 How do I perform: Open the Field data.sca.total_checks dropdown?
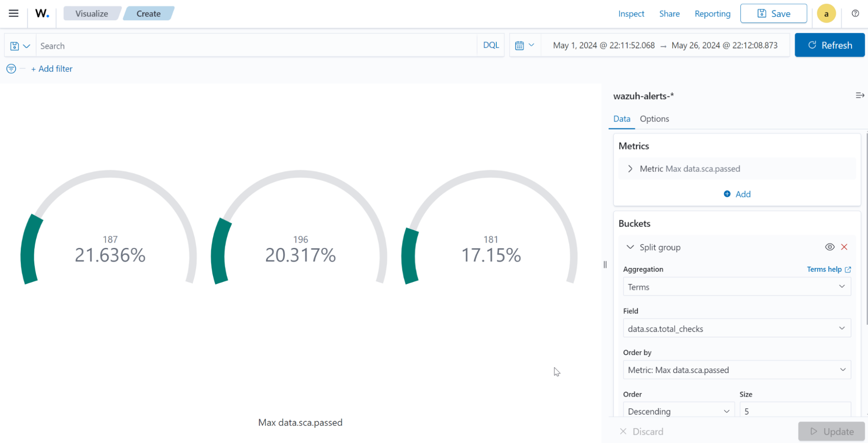(736, 328)
